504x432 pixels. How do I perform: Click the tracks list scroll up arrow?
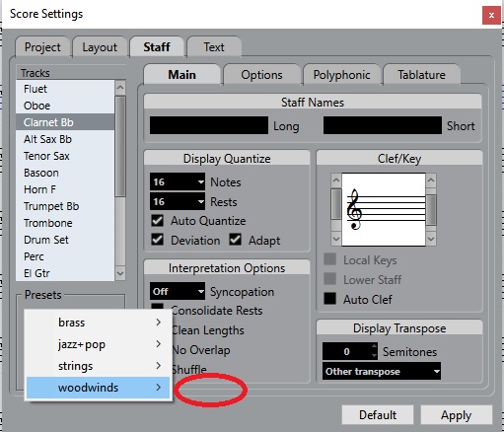point(120,88)
